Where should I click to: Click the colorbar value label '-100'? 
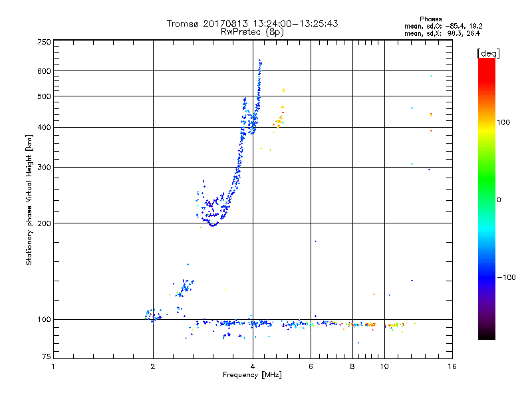tap(506, 277)
